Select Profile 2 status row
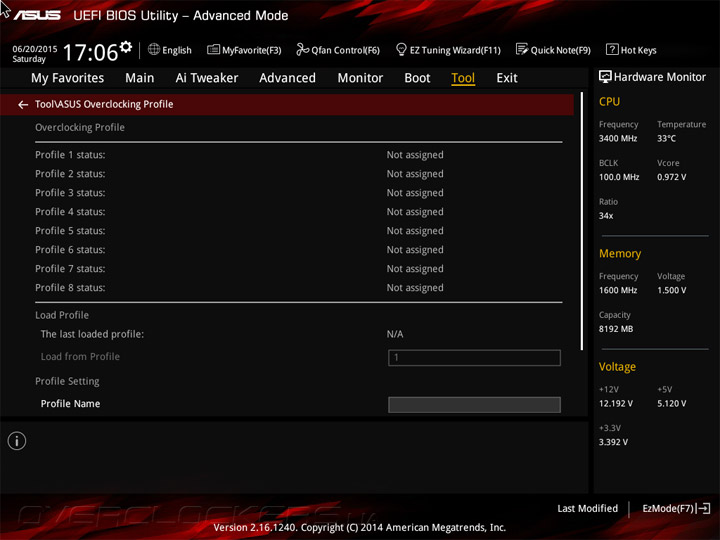This screenshot has height=540, width=720. tap(298, 174)
